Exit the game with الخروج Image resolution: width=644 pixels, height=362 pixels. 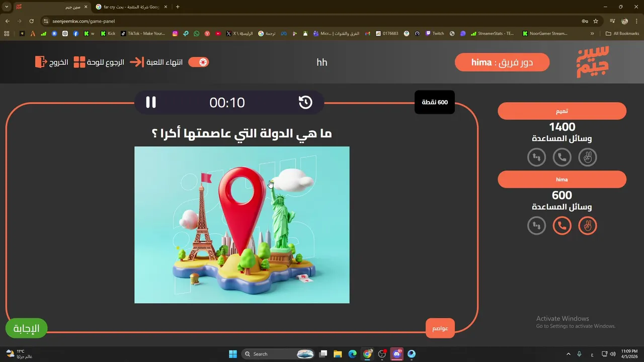[x=51, y=62]
